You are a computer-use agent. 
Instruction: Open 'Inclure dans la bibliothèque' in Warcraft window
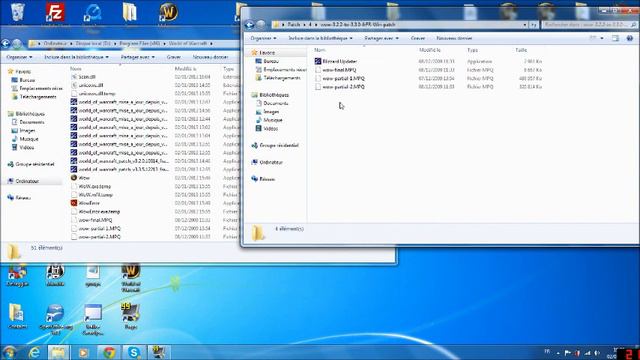(77, 57)
